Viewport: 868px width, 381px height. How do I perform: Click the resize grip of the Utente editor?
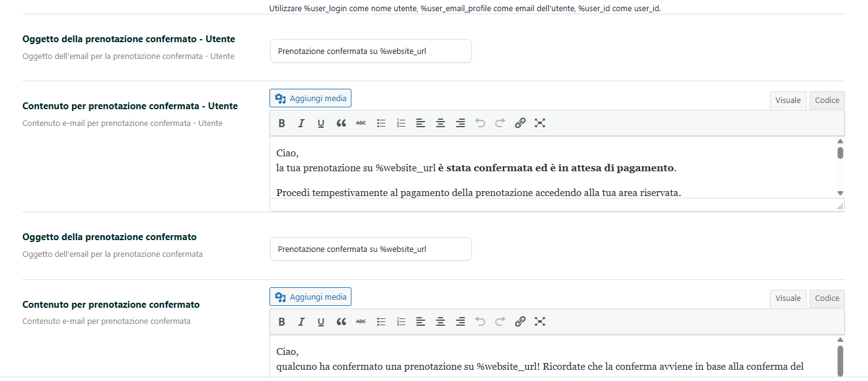840,206
